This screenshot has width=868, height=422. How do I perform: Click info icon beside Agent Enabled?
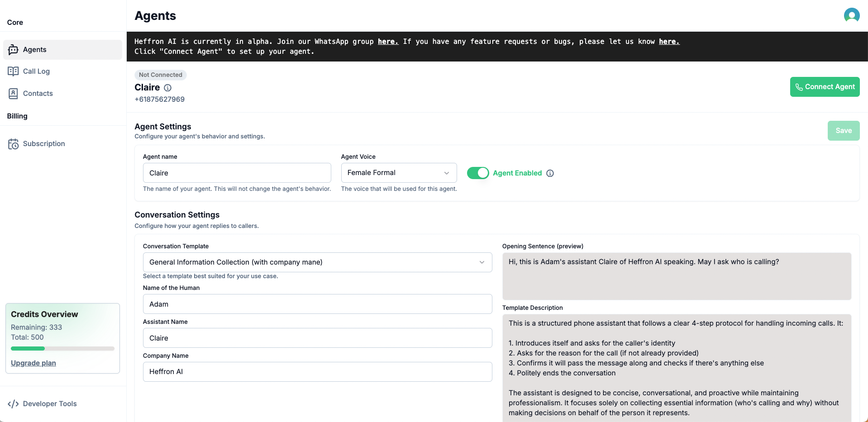[x=550, y=173]
